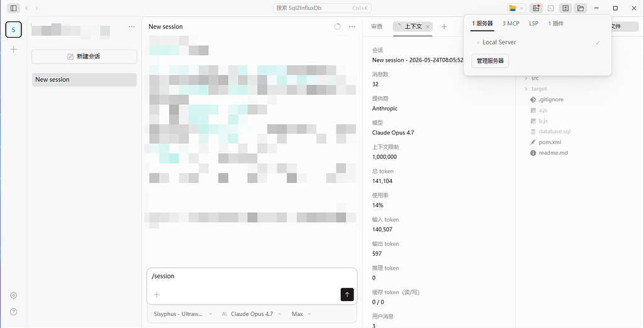Click the /session prompt input

[x=252, y=276]
